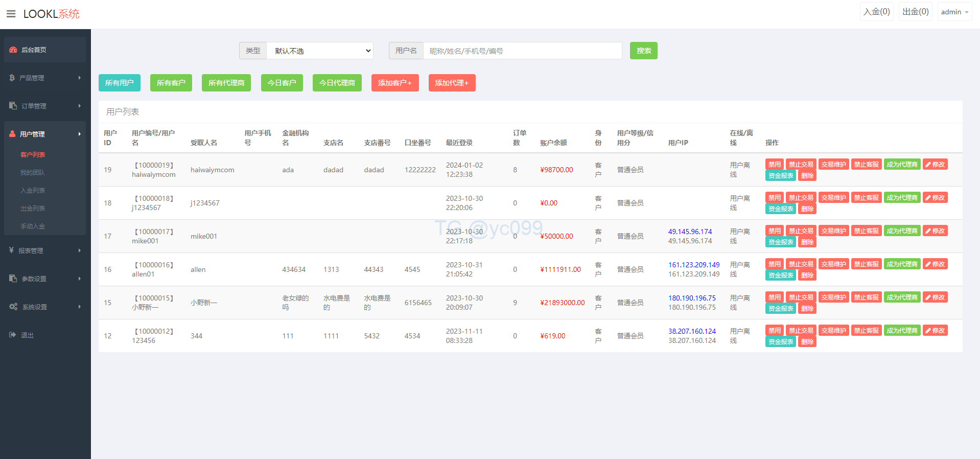Select 我的团队 submenu item
Screen dimensions: 980x459
[x=33, y=172]
